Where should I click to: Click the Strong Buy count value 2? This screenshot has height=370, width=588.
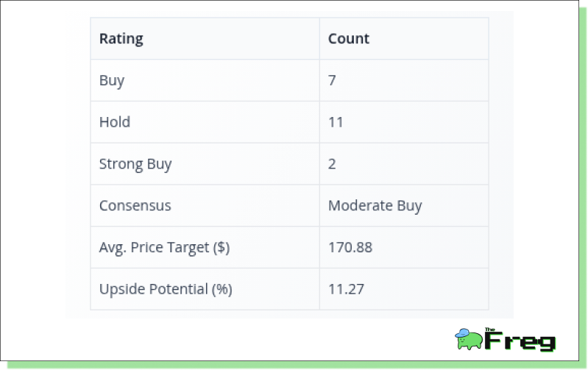tap(333, 164)
